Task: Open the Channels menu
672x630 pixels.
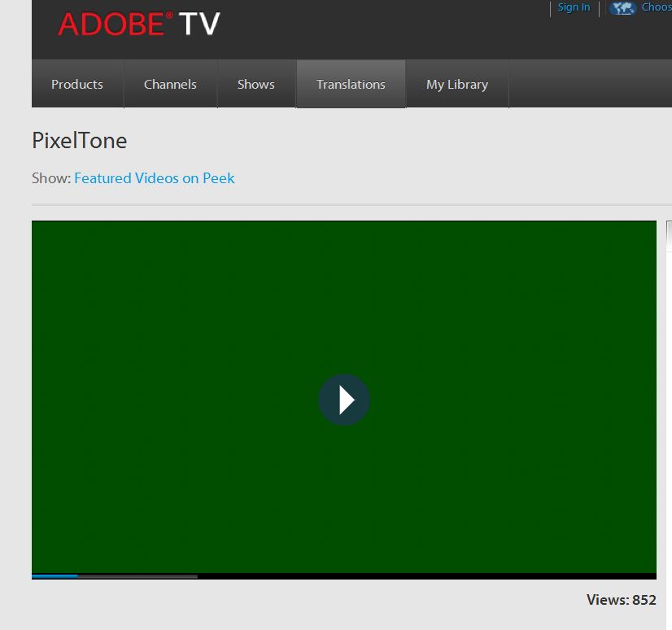Action: 170,84
